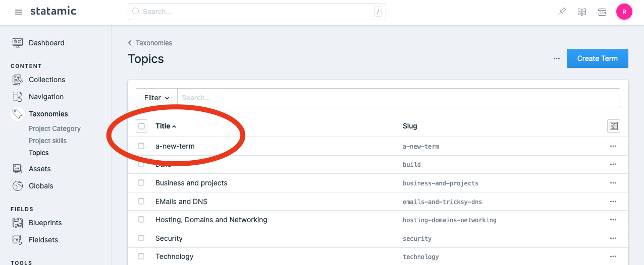Check the EMails and DNS checkbox

click(x=141, y=201)
